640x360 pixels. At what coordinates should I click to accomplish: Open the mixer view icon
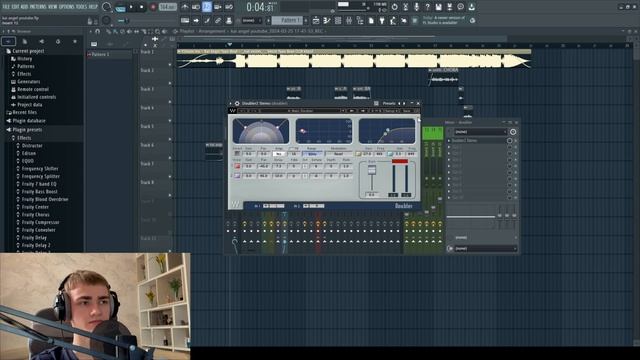pyautogui.click(x=349, y=20)
